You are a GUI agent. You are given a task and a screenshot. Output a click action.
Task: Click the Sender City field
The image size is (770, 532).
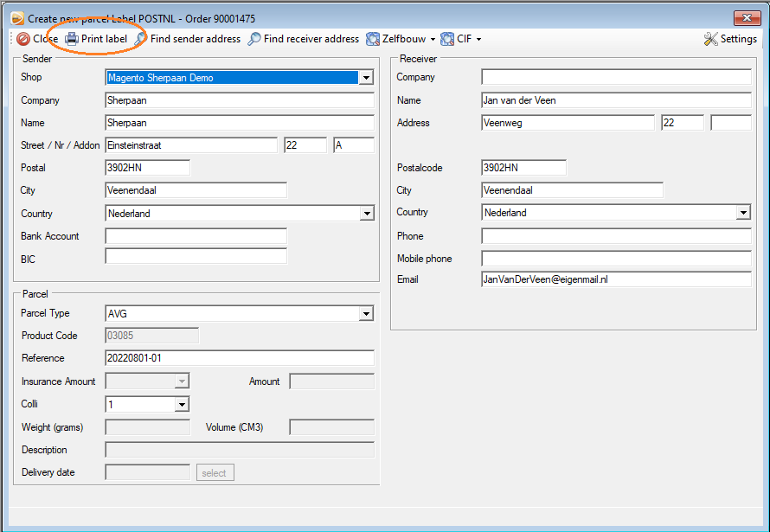196,190
